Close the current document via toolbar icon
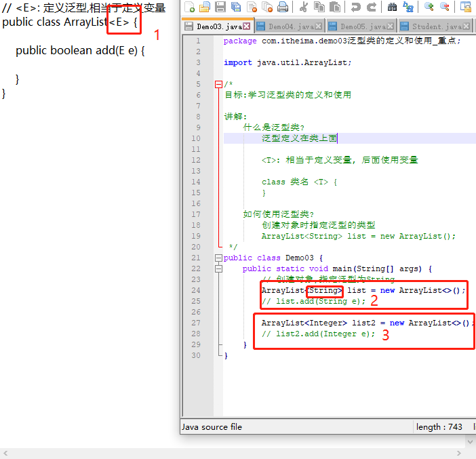This screenshot has width=476, height=459. (x=252, y=7)
